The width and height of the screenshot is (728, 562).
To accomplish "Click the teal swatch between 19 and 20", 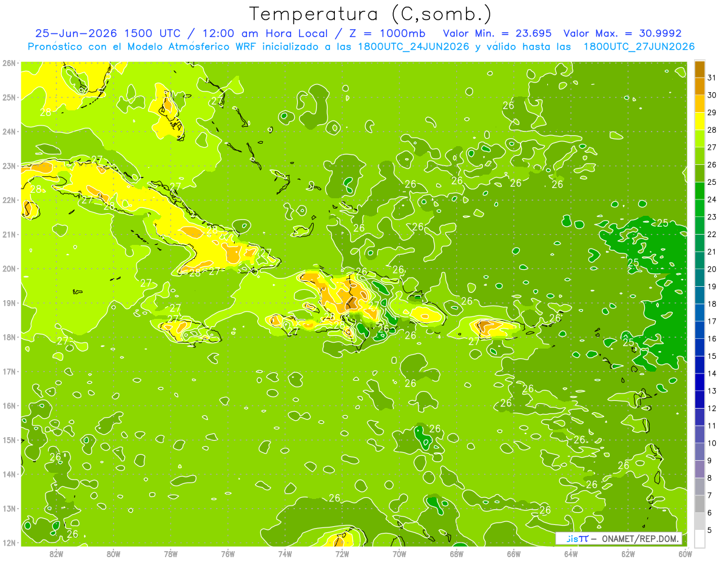I will coord(699,278).
